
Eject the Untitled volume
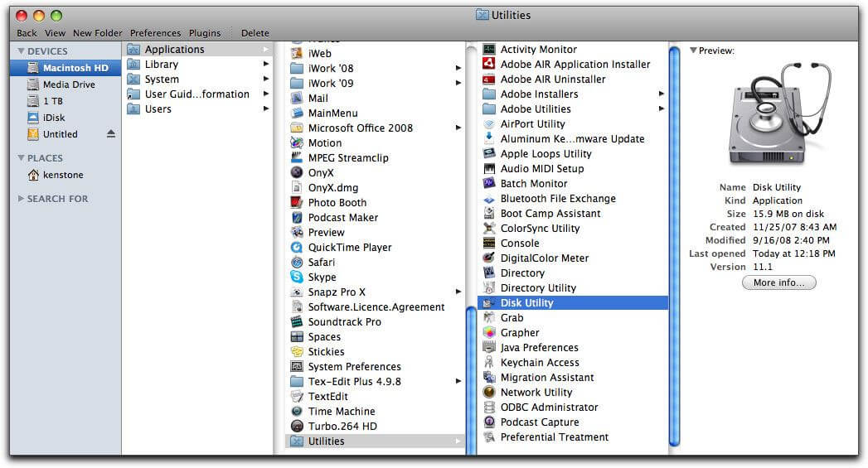point(111,134)
